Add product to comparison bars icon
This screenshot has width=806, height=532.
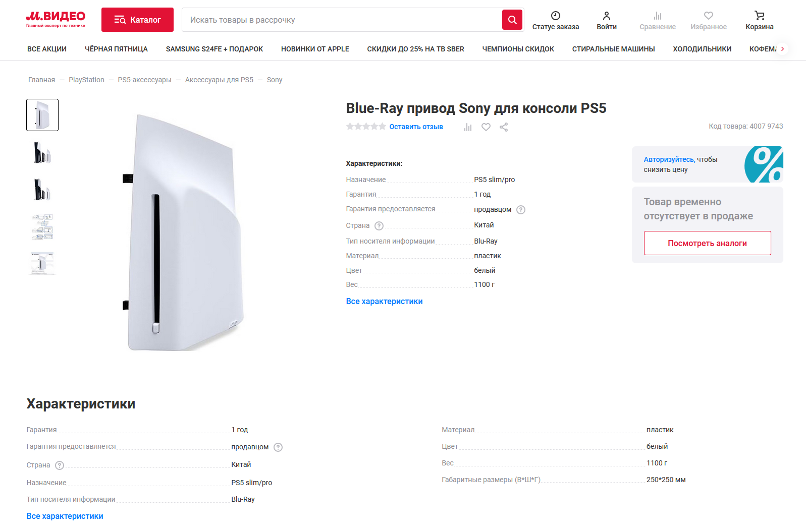tap(468, 127)
